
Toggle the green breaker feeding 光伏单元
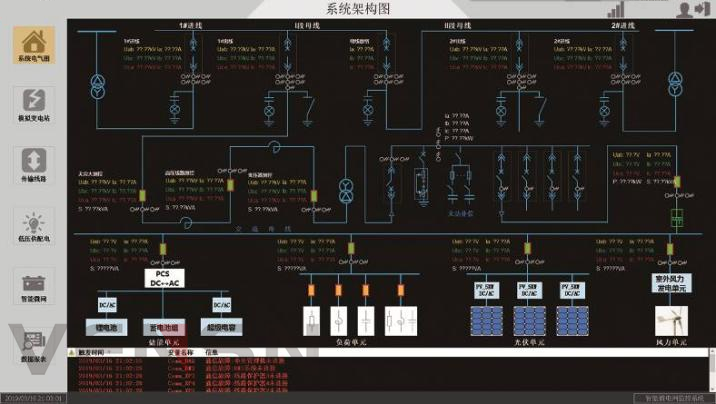[x=527, y=248]
